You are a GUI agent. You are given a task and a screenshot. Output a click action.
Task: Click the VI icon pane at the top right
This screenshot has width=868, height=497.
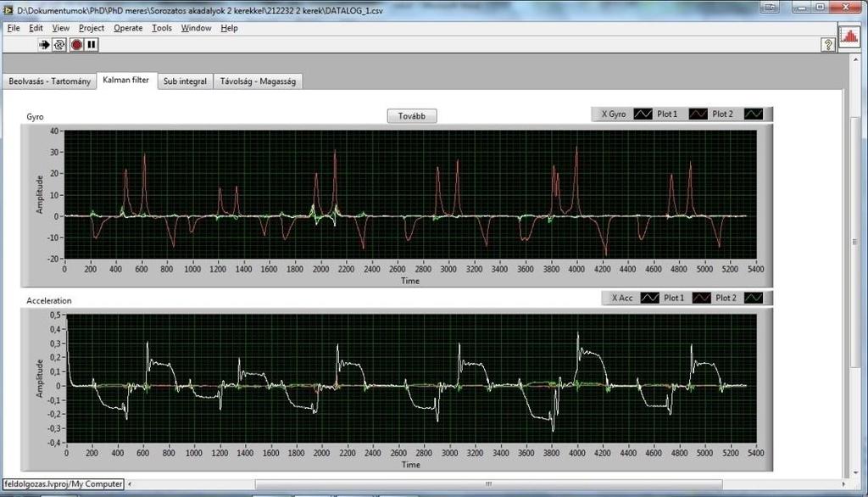pyautogui.click(x=849, y=37)
